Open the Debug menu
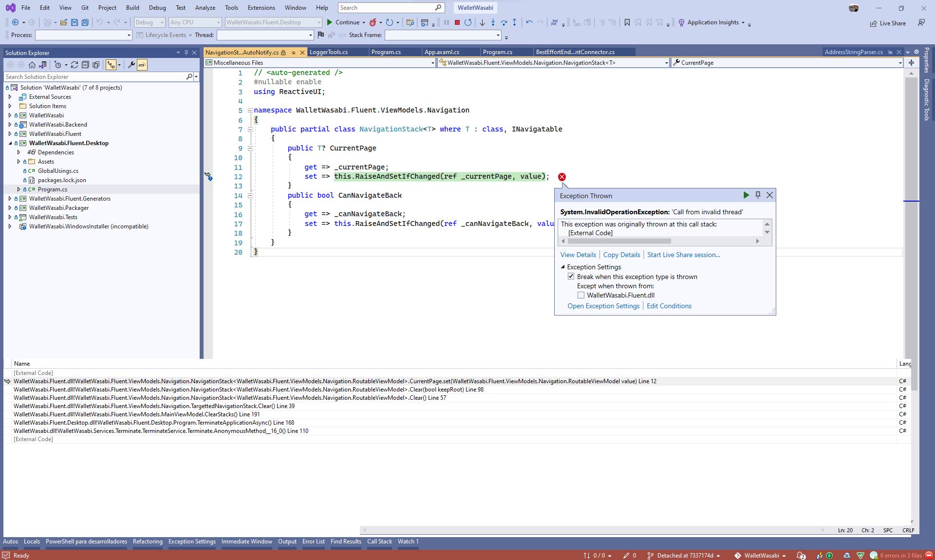 tap(157, 8)
